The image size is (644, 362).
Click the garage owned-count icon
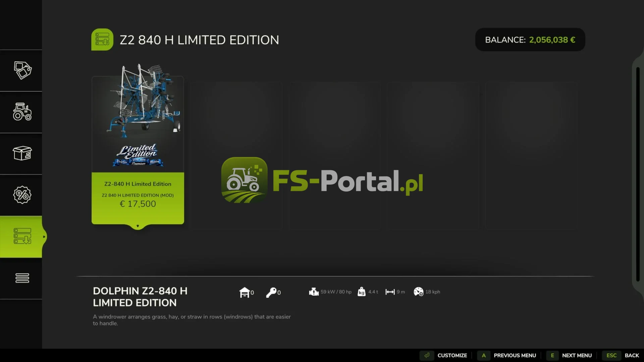coord(245,292)
